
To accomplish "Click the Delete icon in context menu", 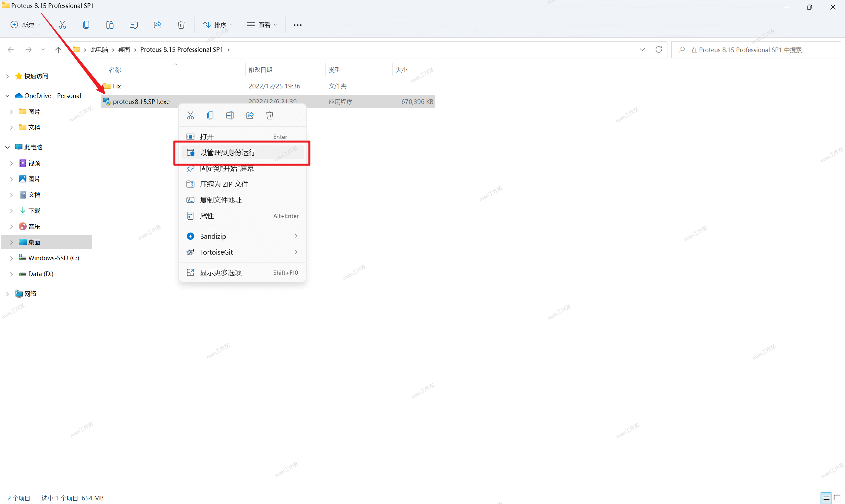I will [x=270, y=115].
